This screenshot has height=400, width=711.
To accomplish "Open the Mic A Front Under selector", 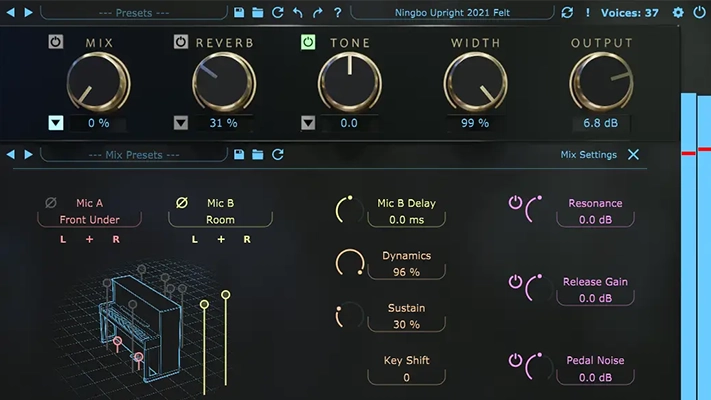I will pyautogui.click(x=89, y=219).
